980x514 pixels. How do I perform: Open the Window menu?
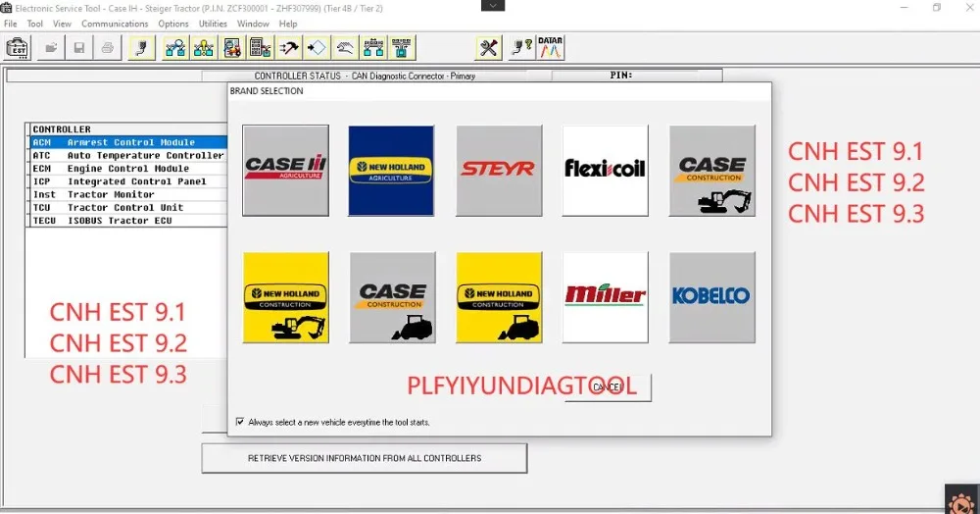pyautogui.click(x=253, y=24)
